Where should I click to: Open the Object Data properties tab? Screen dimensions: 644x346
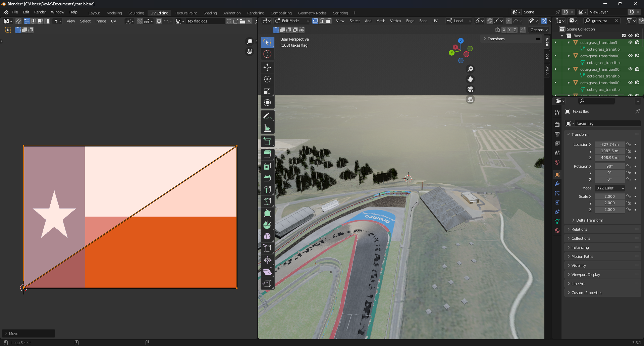(557, 221)
